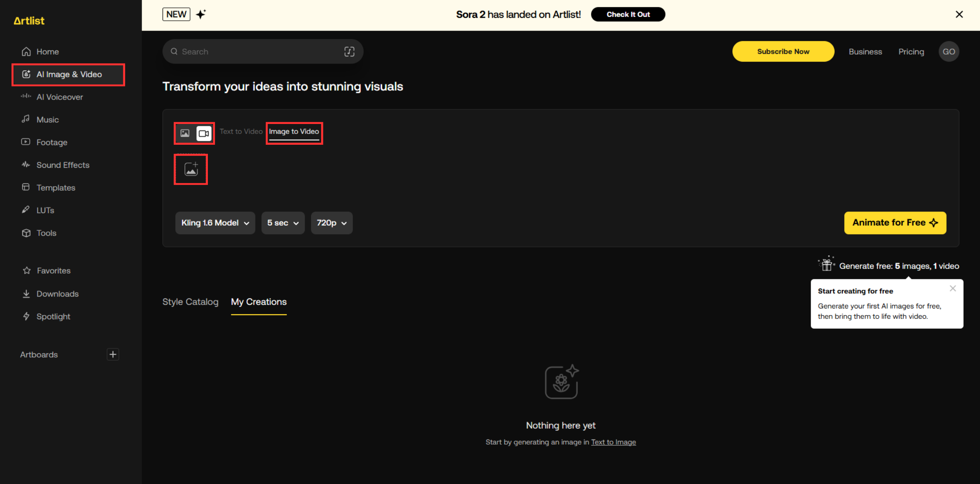Image resolution: width=980 pixels, height=484 pixels.
Task: Enable video generation mode toggle
Action: (203, 133)
